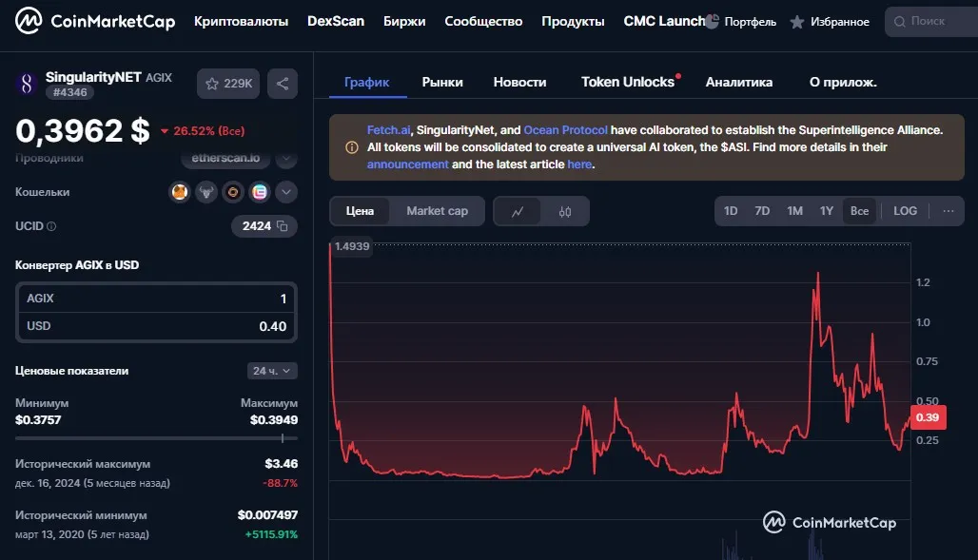Screen dimensions: 978x560
Task: Click the AGIX amount input field
Action: click(x=156, y=299)
